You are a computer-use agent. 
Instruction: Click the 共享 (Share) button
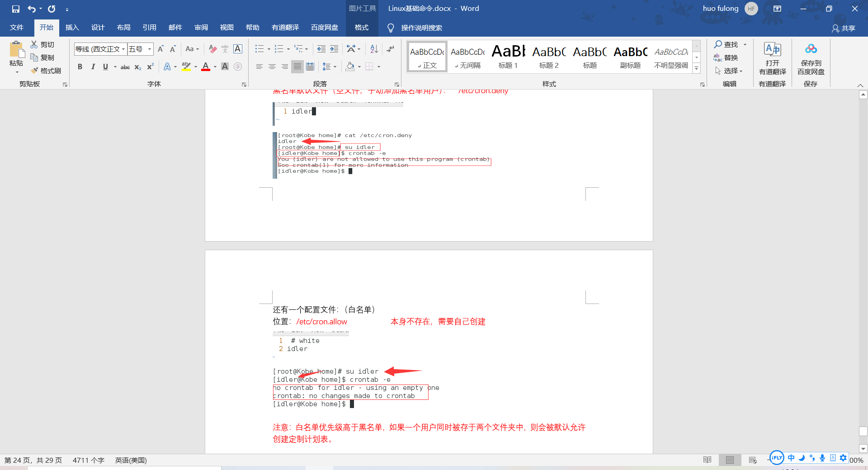tap(844, 28)
